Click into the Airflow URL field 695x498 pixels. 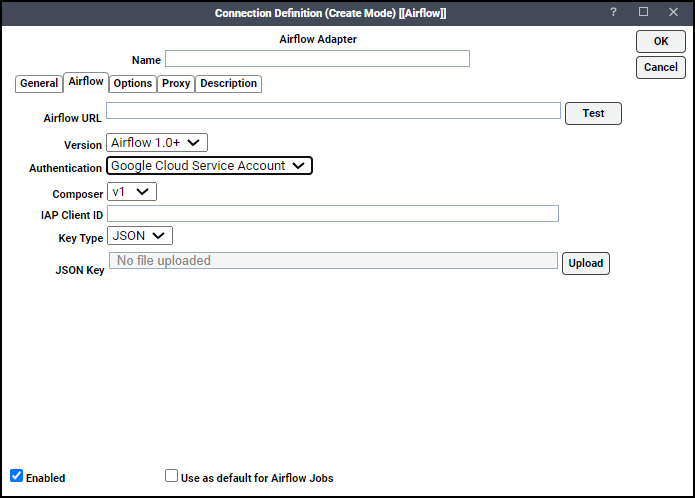[333, 110]
